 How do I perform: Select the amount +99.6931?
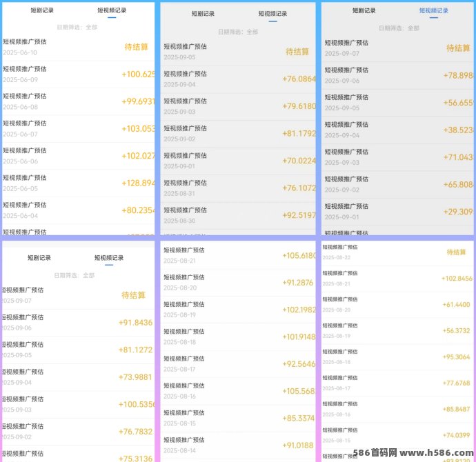click(x=138, y=101)
